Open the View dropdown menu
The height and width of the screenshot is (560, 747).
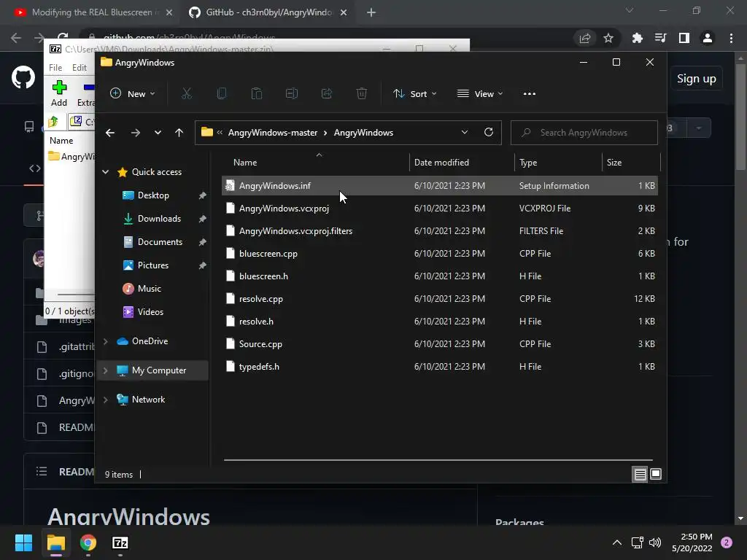click(x=480, y=94)
